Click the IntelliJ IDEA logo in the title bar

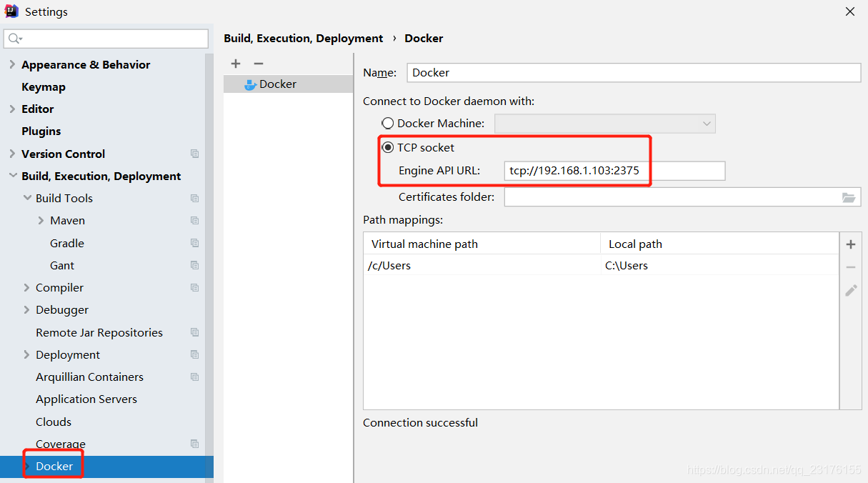click(x=11, y=11)
